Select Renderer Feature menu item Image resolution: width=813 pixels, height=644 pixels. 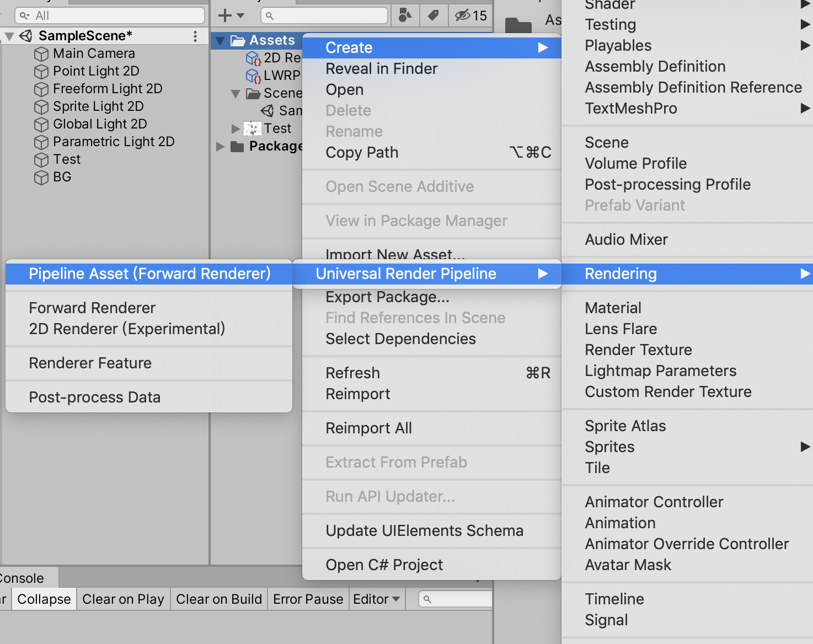[x=149, y=363]
